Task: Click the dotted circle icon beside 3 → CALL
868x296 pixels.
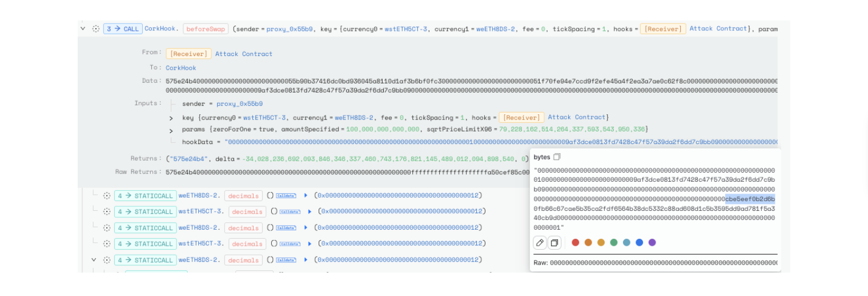Action: (96, 29)
